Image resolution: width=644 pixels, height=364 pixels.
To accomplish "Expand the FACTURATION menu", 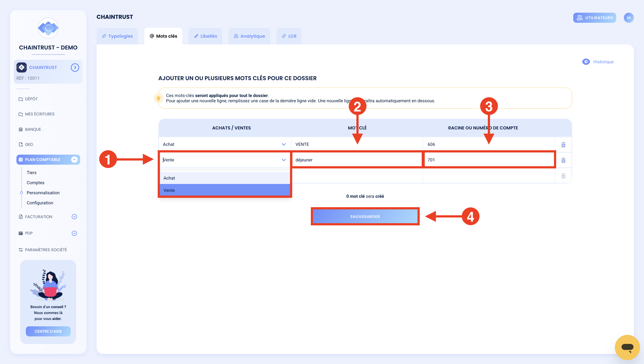I will (x=74, y=217).
